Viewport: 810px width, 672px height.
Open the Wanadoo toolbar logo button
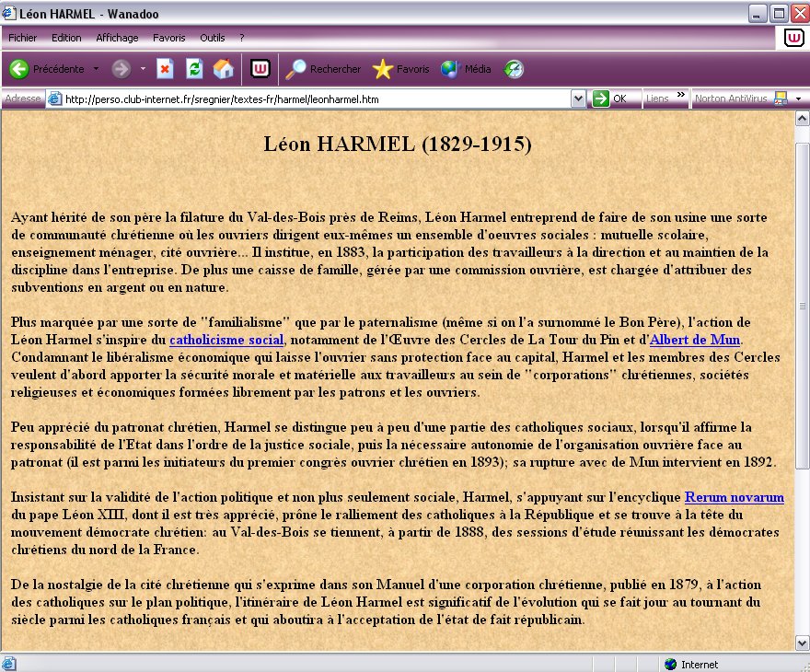(x=260, y=69)
